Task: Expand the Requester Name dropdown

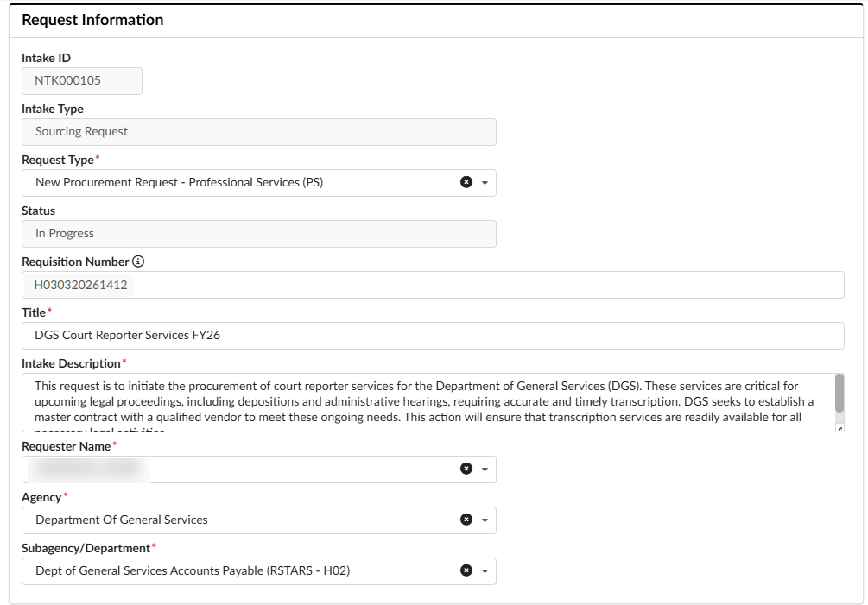Action: pyautogui.click(x=484, y=469)
